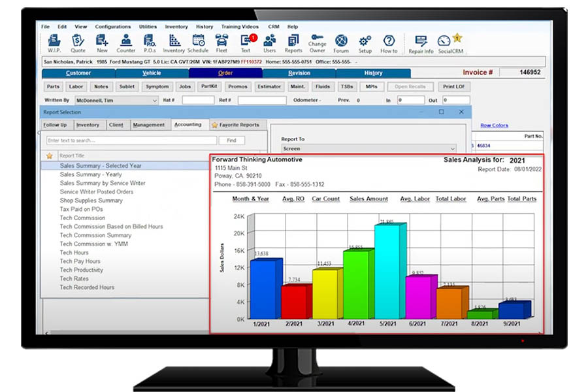Select Tech Commission Summary report
The image size is (588, 392).
pyautogui.click(x=95, y=235)
